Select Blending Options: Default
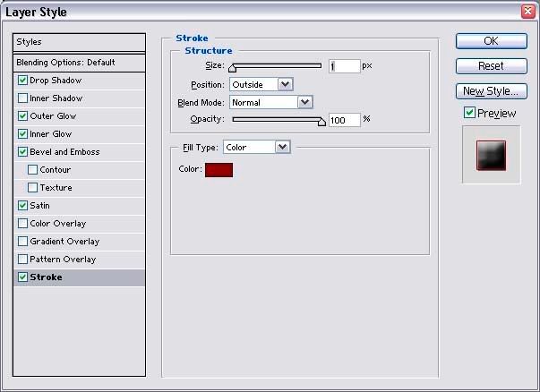Screen dimensions: 540x392 (79, 63)
